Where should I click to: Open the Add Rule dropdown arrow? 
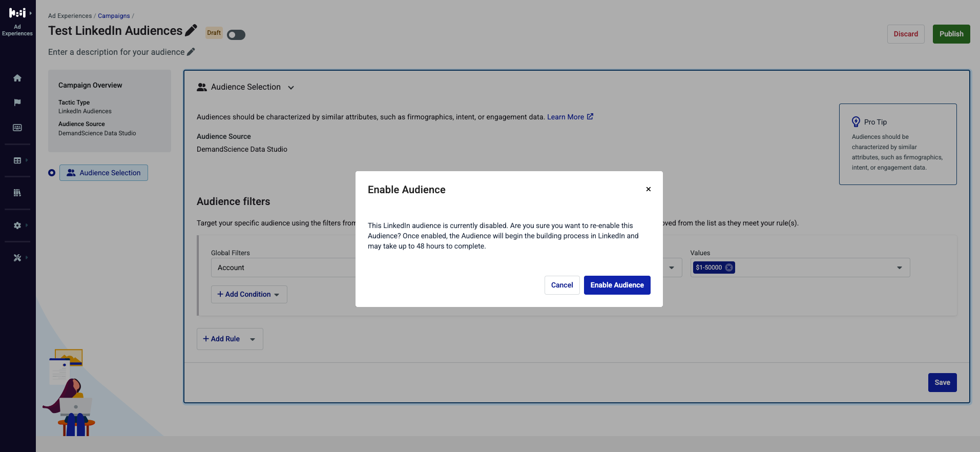[253, 339]
